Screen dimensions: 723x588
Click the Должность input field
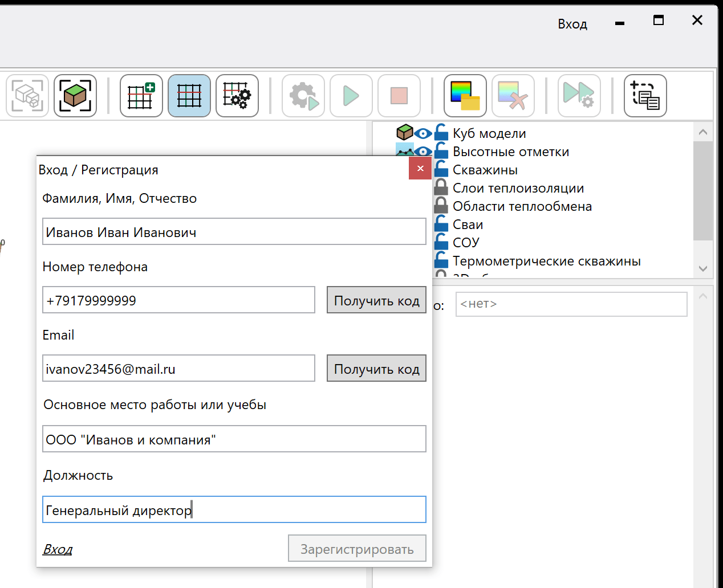click(x=234, y=509)
